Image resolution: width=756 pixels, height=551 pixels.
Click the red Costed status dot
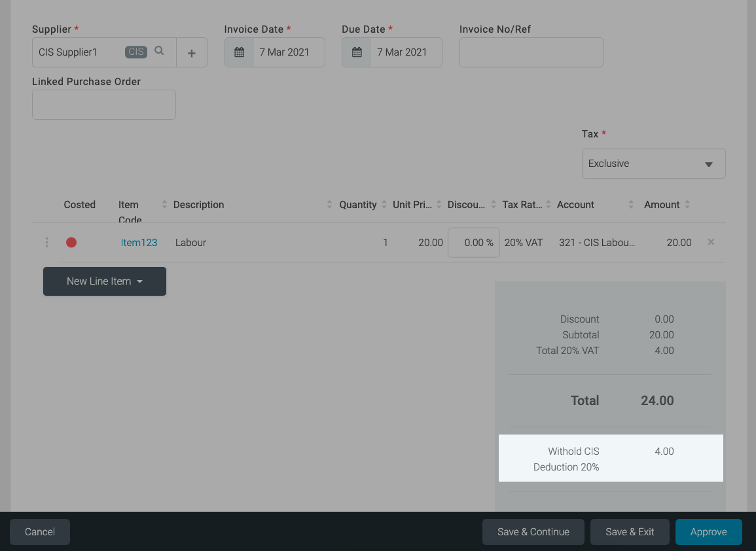tap(71, 243)
